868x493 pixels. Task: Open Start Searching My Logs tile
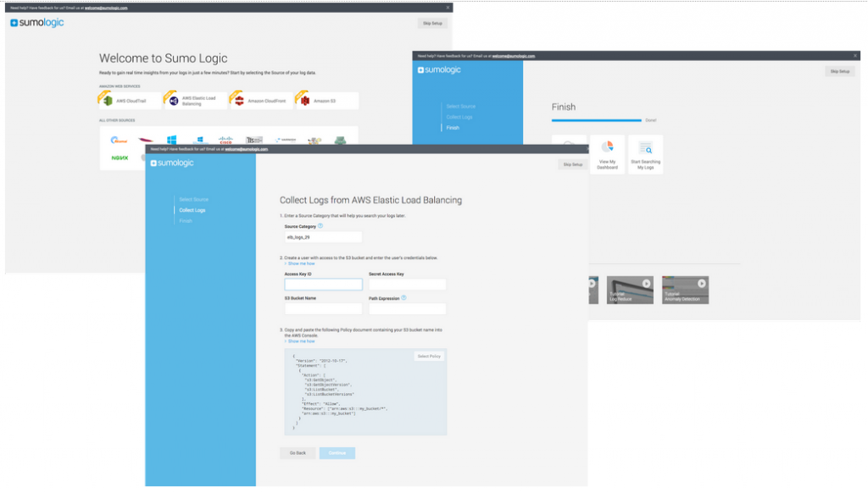point(645,154)
